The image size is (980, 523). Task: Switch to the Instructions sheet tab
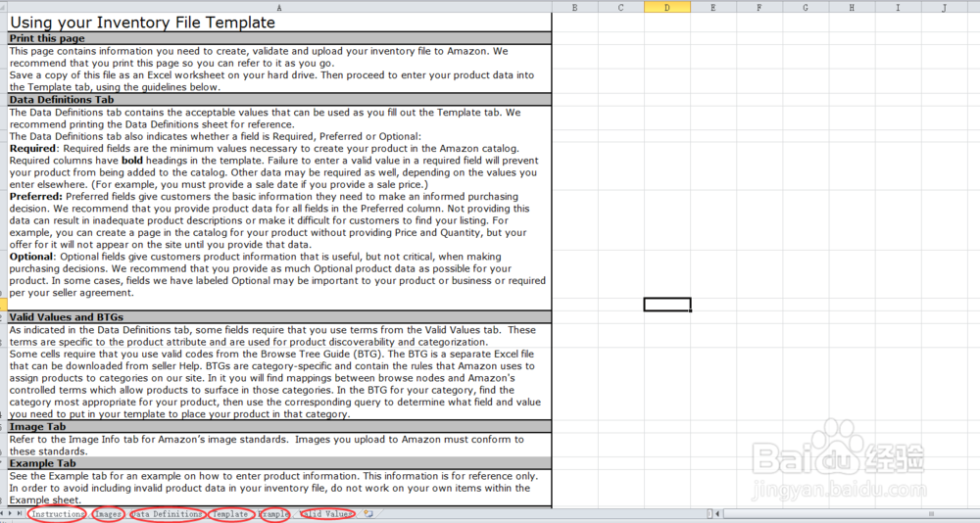(57, 514)
